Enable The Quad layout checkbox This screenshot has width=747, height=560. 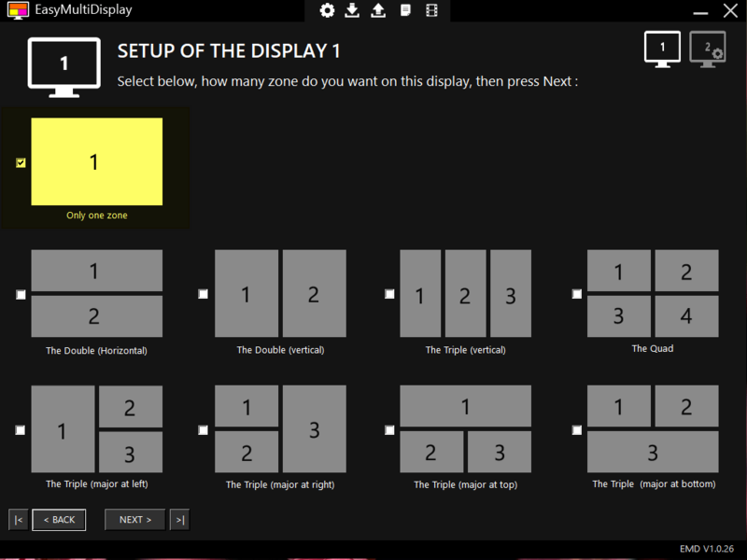(x=577, y=293)
